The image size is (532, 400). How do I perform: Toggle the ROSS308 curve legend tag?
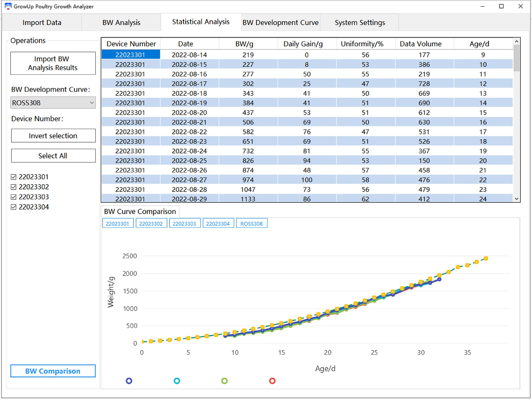pyautogui.click(x=252, y=223)
